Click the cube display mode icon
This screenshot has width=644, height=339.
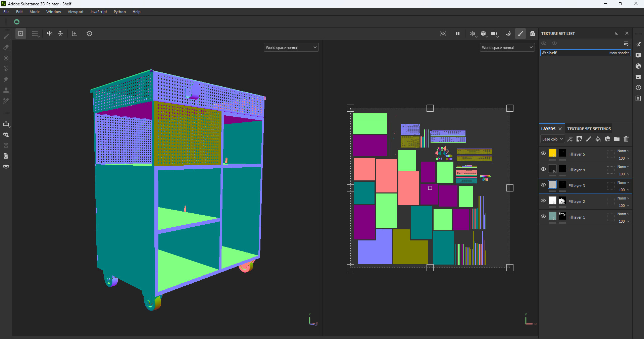click(x=484, y=34)
